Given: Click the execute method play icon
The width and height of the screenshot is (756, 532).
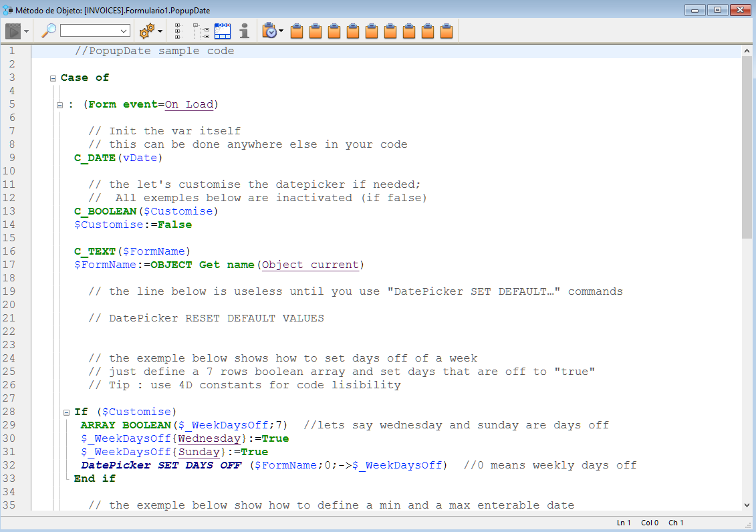Looking at the screenshot, I should [x=13, y=31].
